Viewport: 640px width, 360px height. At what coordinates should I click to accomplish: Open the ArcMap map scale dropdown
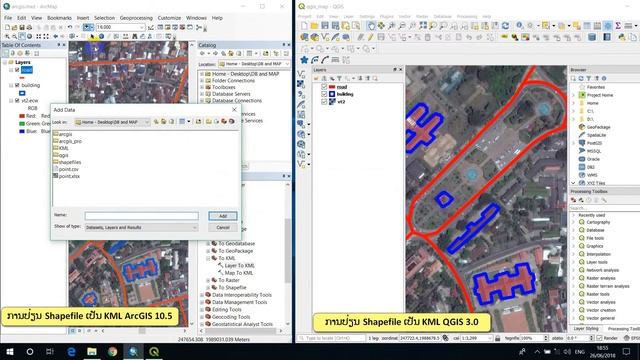coord(142,27)
